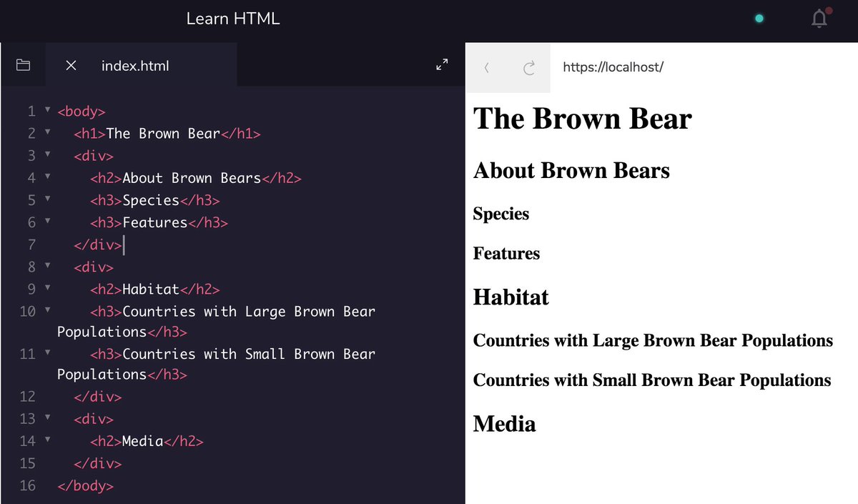Select the localhost URL field

click(613, 66)
